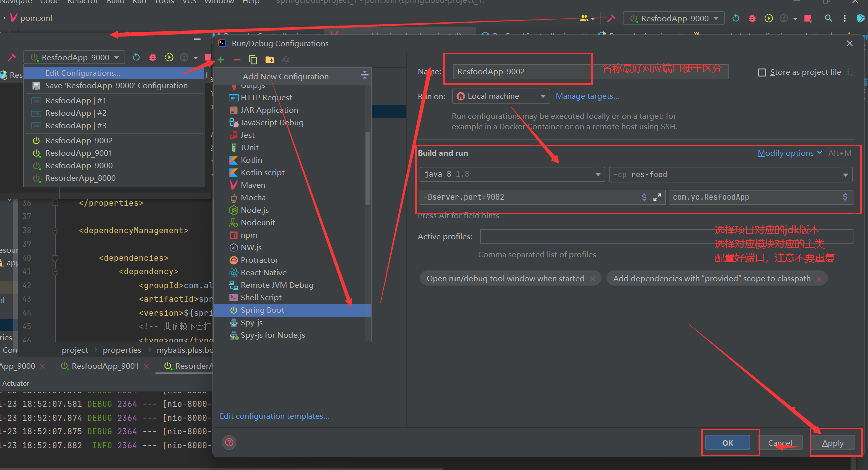
Task: Click the Copy Configuration icon in dialog toolbar
Action: (x=253, y=60)
